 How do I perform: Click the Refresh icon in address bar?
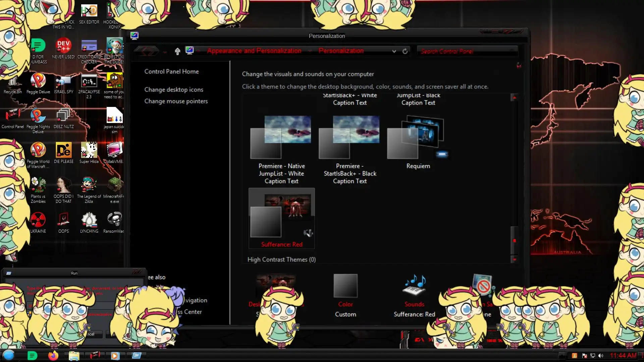pyautogui.click(x=405, y=51)
